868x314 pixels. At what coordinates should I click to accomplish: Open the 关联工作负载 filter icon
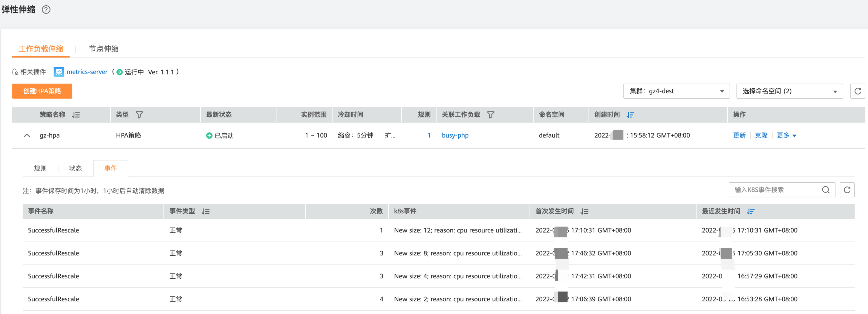[x=491, y=115]
